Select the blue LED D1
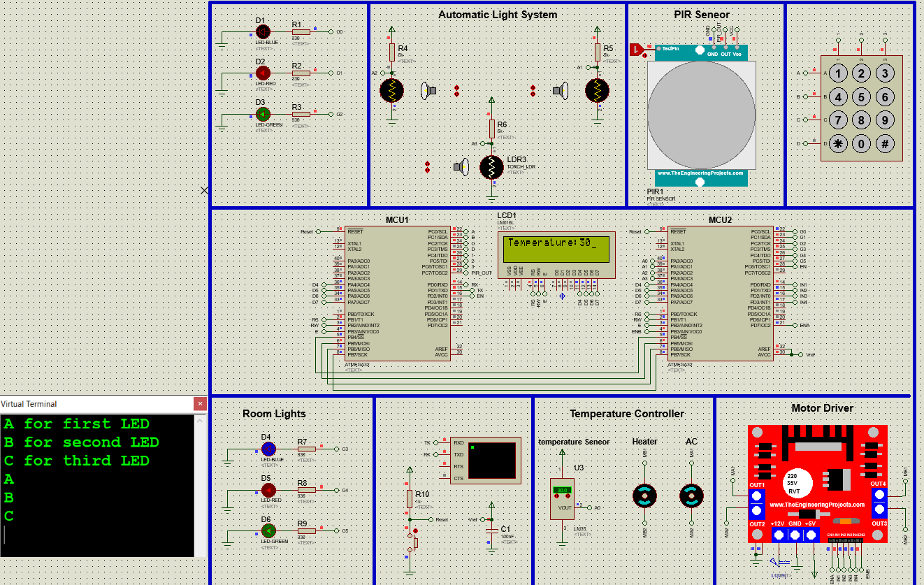This screenshot has width=924, height=585. 263,31
